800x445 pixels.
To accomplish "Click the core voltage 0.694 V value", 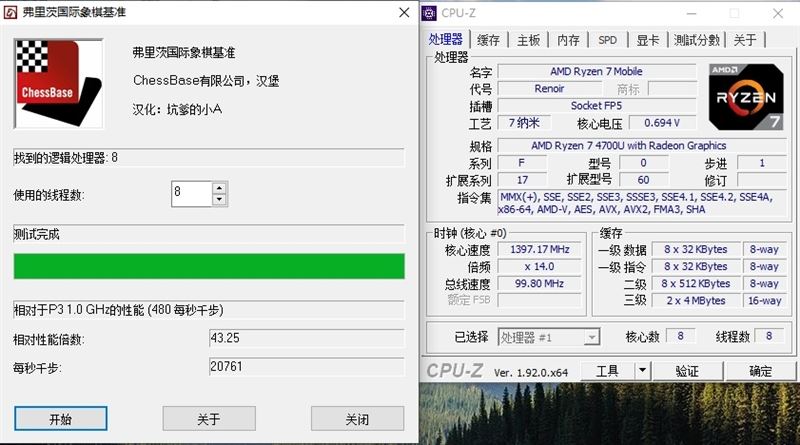I will (662, 123).
